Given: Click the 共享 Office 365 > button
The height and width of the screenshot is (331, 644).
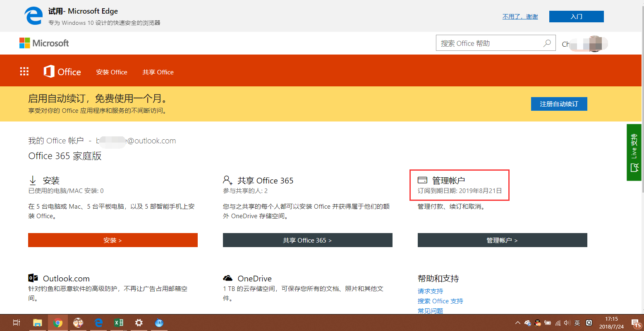Looking at the screenshot, I should 308,240.
